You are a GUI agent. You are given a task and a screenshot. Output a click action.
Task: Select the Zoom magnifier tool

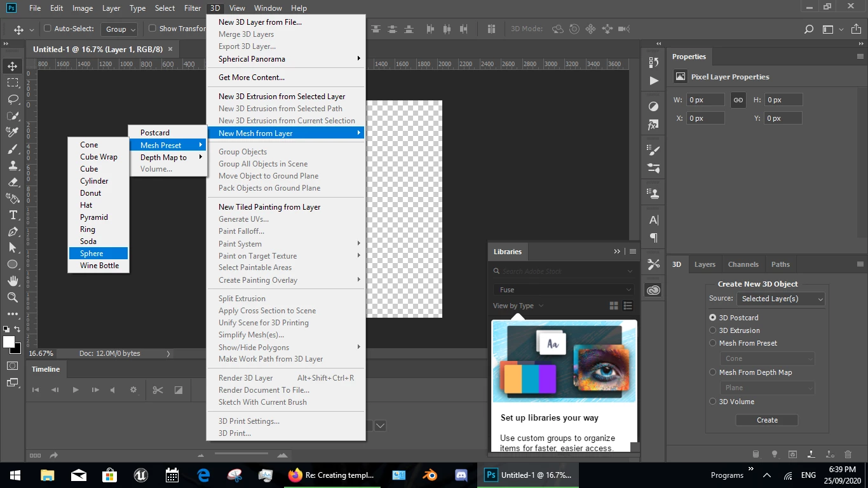click(13, 297)
